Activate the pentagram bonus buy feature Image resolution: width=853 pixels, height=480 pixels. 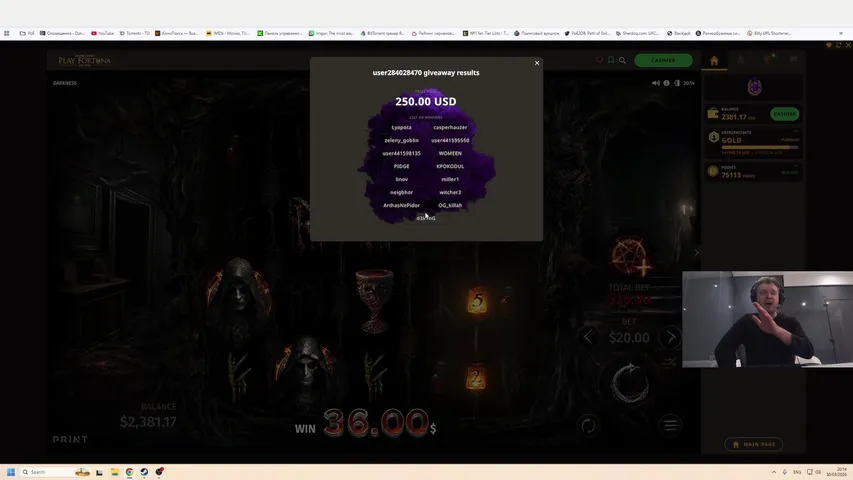(630, 257)
